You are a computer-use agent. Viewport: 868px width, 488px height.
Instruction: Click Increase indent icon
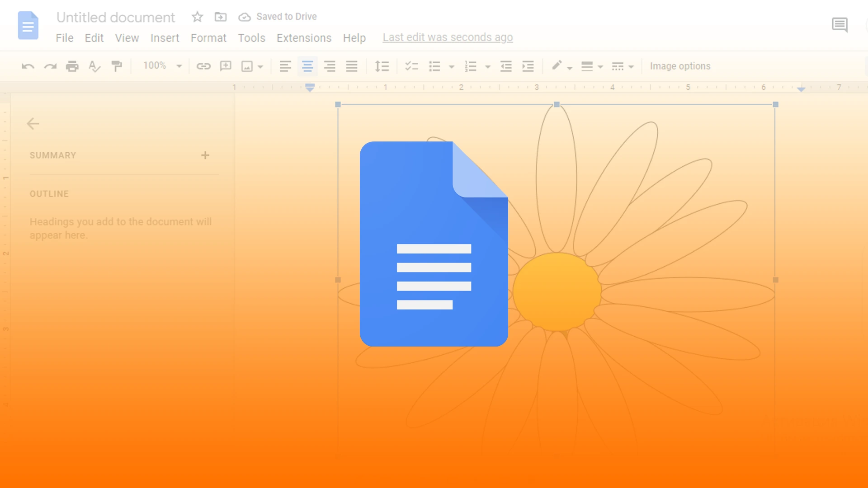click(528, 66)
